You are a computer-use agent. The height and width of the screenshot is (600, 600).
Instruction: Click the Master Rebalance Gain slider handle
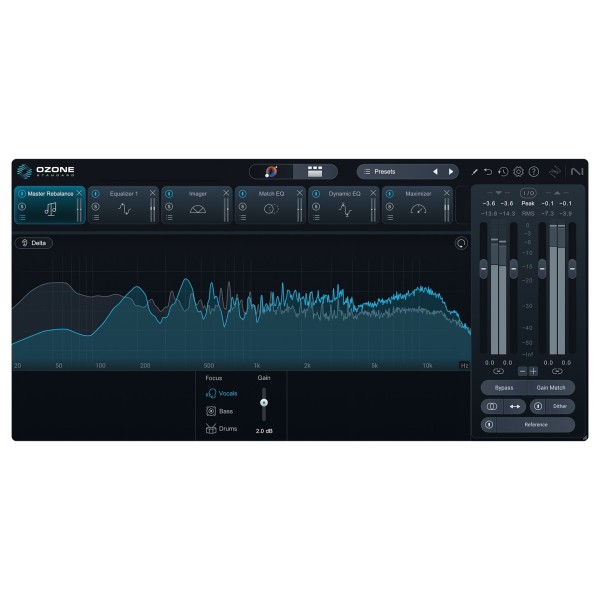(x=264, y=403)
